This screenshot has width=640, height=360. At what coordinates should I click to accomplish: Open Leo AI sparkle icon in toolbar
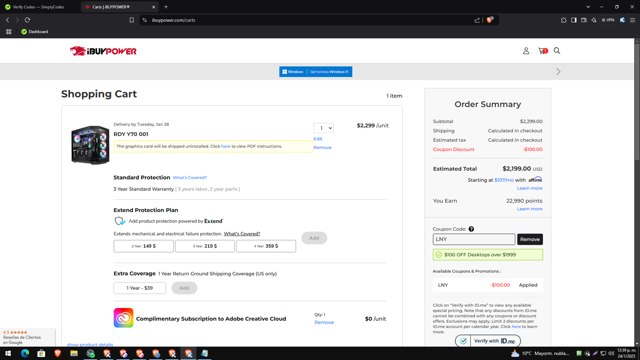(x=594, y=20)
